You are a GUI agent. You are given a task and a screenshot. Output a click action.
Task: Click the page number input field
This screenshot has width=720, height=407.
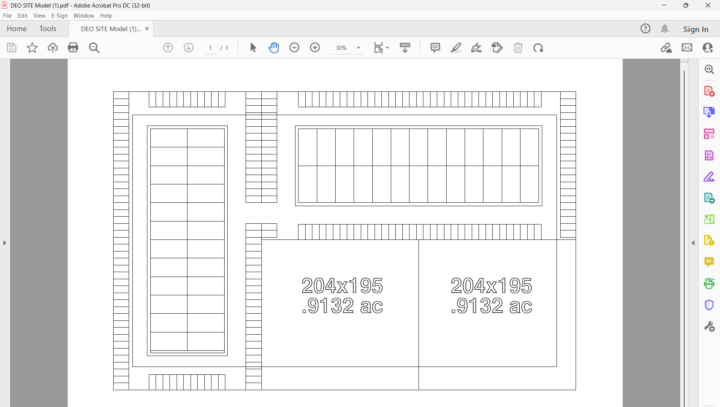click(210, 48)
